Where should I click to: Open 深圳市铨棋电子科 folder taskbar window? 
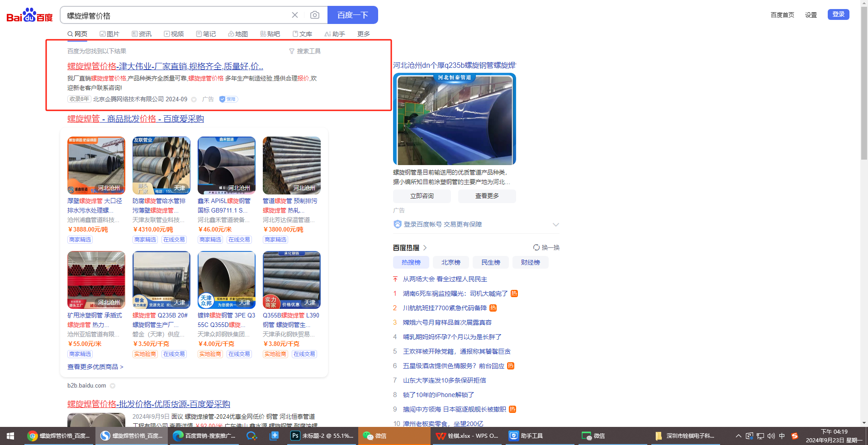coord(686,436)
